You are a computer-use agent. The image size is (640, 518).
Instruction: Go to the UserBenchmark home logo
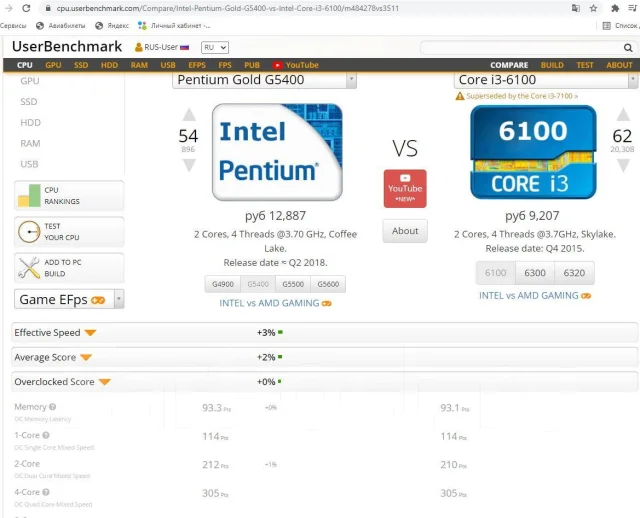pyautogui.click(x=67, y=47)
